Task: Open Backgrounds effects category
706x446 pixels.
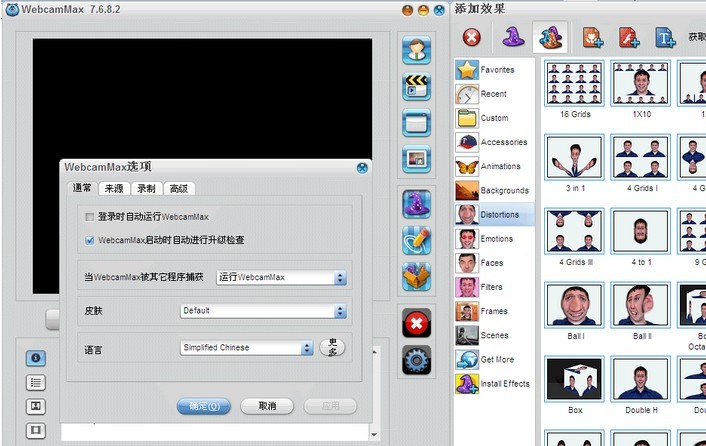Action: [x=494, y=190]
